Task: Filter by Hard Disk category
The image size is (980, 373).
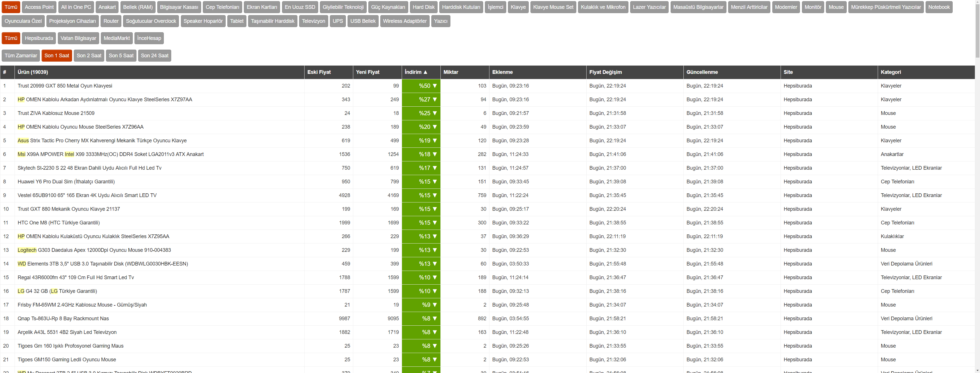Action: click(423, 7)
